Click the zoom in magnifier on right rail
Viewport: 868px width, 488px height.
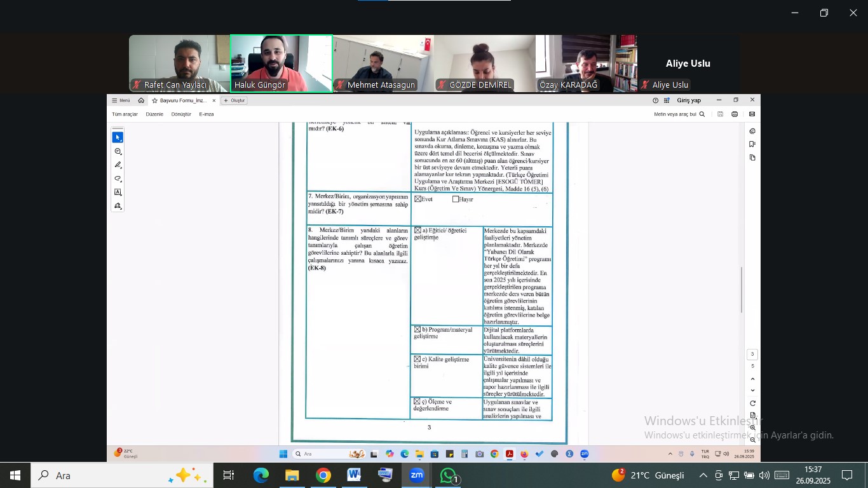[752, 428]
